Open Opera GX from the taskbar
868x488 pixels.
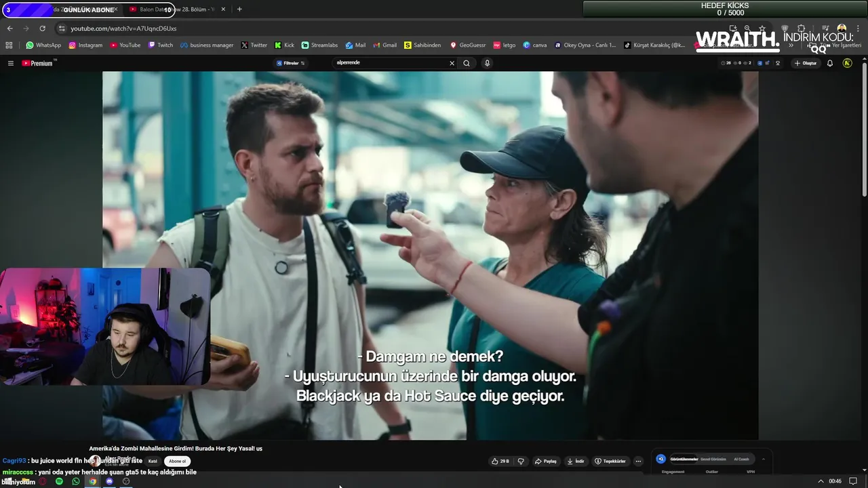click(42, 481)
